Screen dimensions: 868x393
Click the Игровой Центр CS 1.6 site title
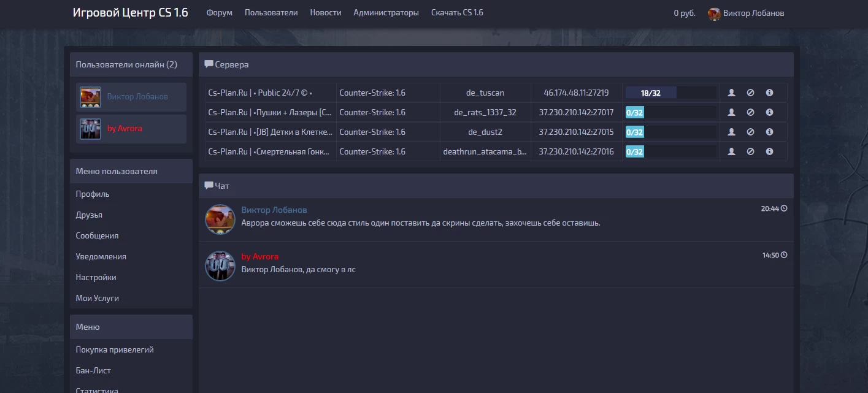click(131, 13)
